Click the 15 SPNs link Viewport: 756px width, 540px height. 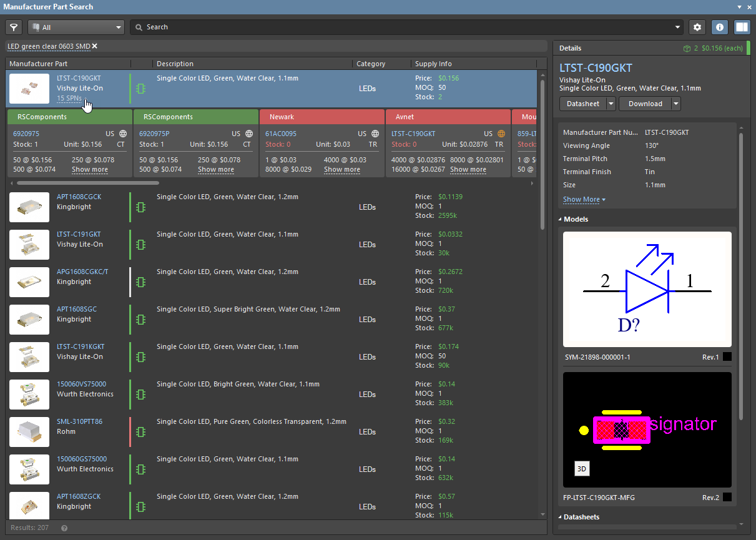[69, 99]
